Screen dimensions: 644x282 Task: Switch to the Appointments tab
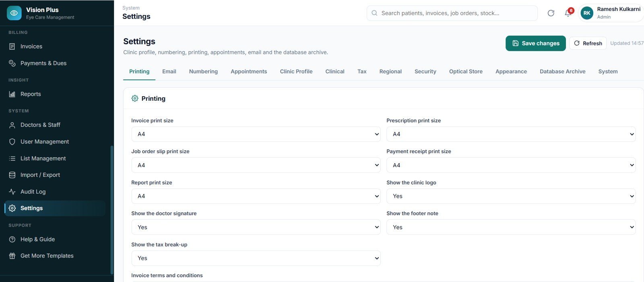point(249,72)
